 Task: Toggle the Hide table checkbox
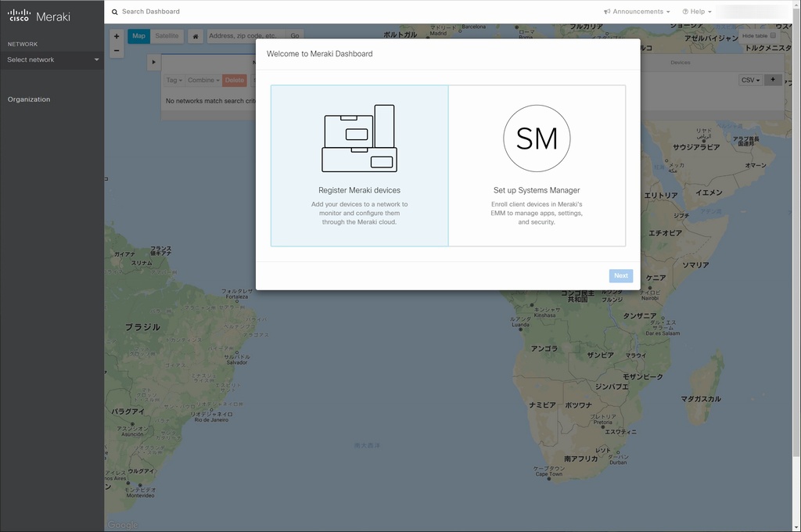coord(773,36)
